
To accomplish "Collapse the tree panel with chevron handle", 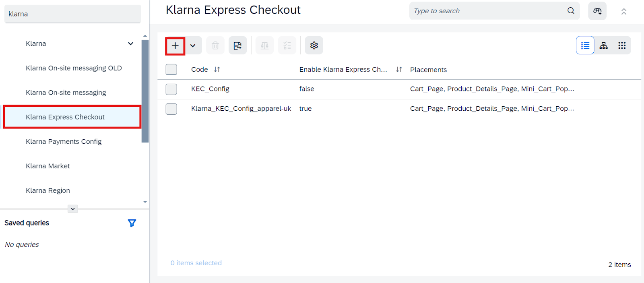I will 73,209.
